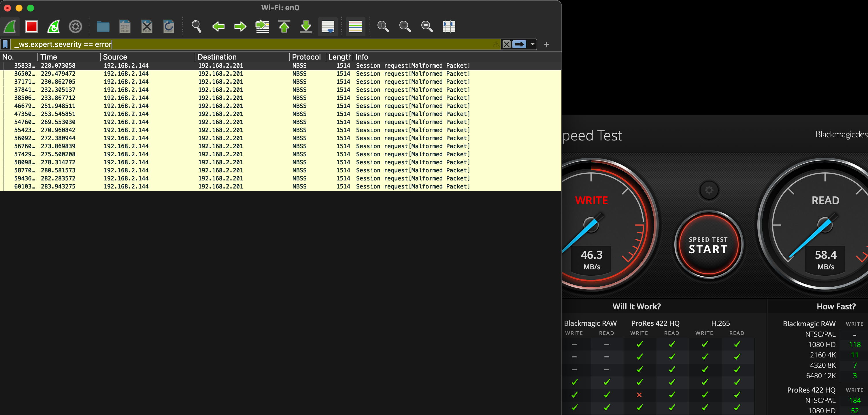The height and width of the screenshot is (415, 868).
Task: Stop the running packet capture
Action: point(32,26)
